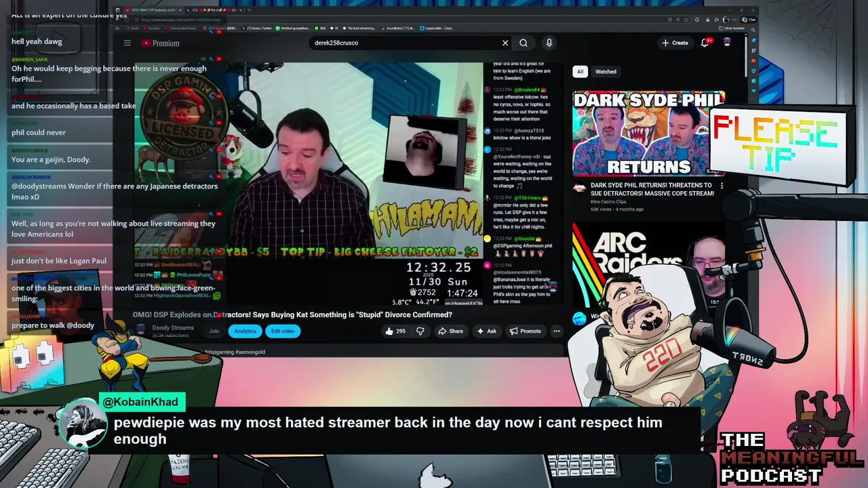
Task: Click the Doody Streams channel name
Action: coord(173,327)
